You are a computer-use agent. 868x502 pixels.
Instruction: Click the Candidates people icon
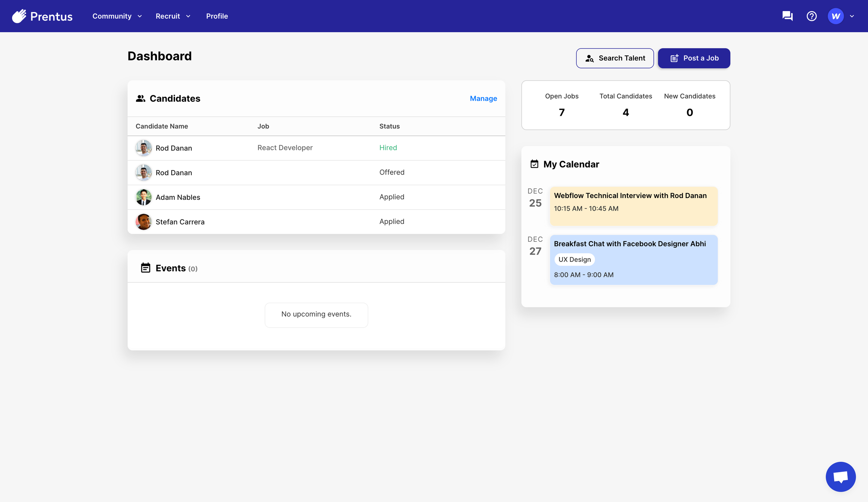[140, 99]
